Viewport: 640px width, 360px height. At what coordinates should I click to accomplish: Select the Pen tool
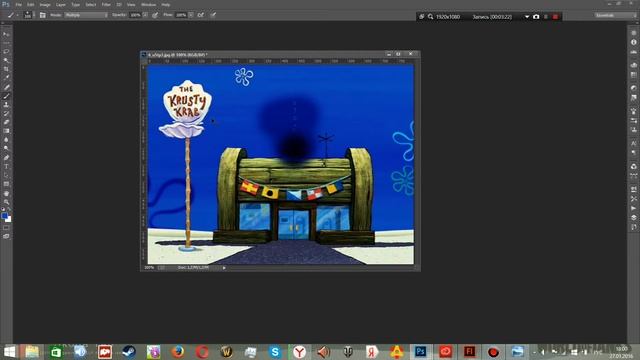click(x=6, y=158)
